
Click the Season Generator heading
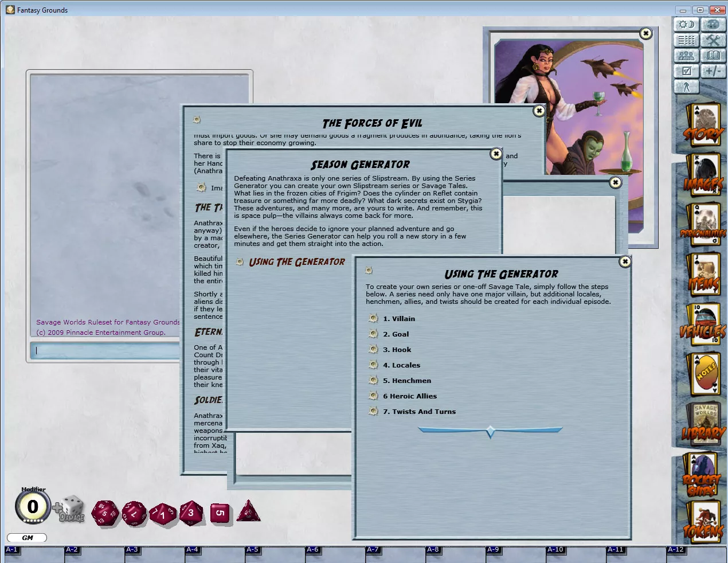pyautogui.click(x=360, y=165)
